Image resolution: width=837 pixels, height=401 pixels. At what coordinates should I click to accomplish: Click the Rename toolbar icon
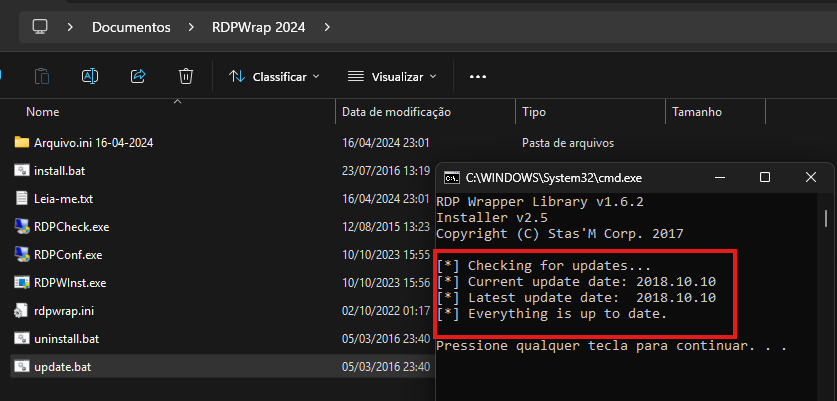click(90, 76)
